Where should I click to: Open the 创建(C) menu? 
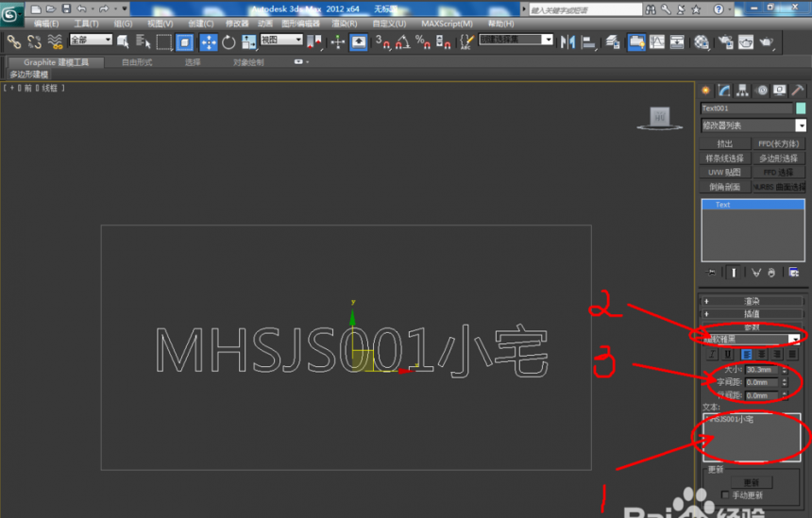coord(200,24)
